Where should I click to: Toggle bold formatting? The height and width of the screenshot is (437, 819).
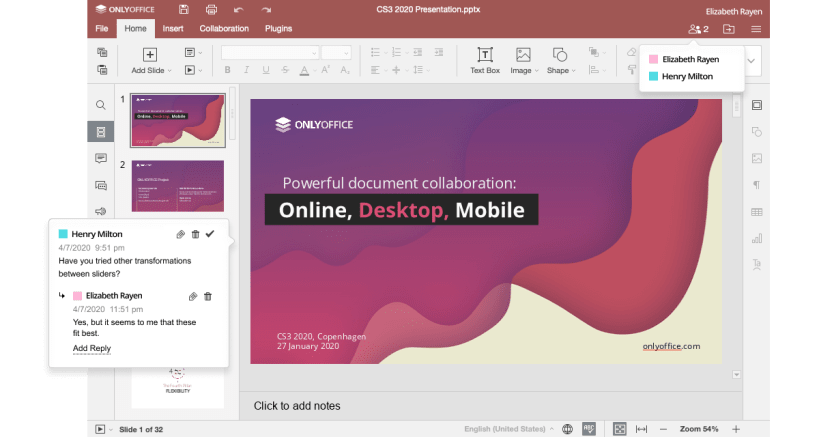click(x=227, y=70)
